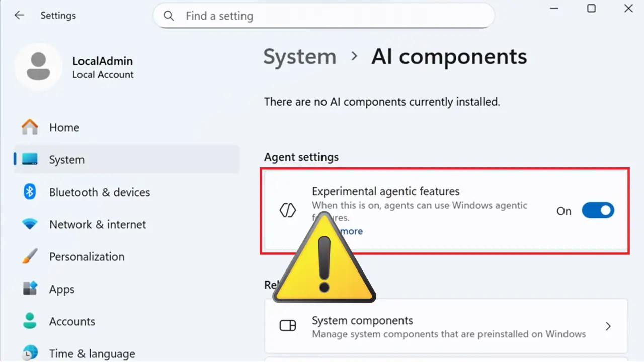Image resolution: width=644 pixels, height=362 pixels.
Task: Turn off Experimental agentic features toggle
Action: (x=598, y=211)
